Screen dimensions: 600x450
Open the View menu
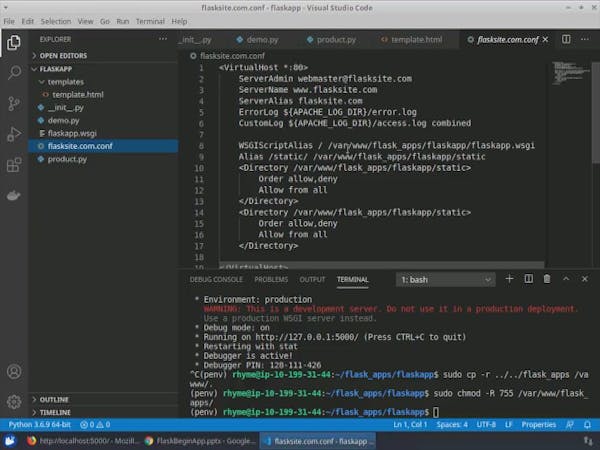[x=85, y=21]
